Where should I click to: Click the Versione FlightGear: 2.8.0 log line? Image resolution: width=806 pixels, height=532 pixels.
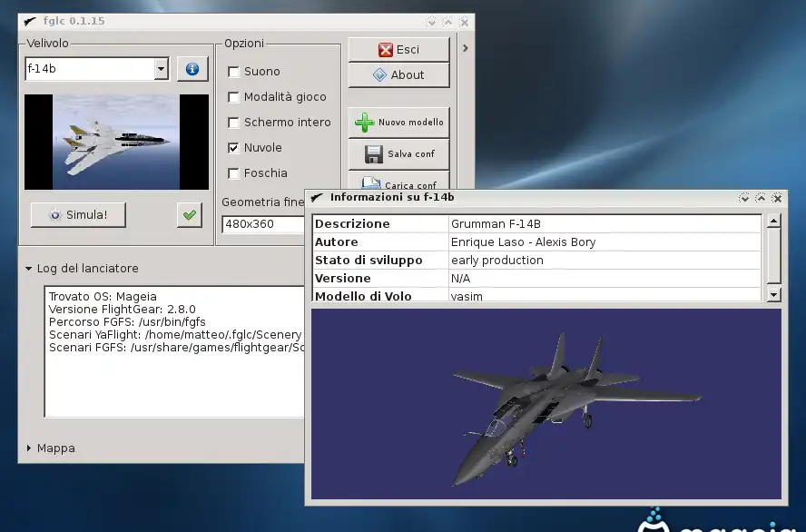122,310
